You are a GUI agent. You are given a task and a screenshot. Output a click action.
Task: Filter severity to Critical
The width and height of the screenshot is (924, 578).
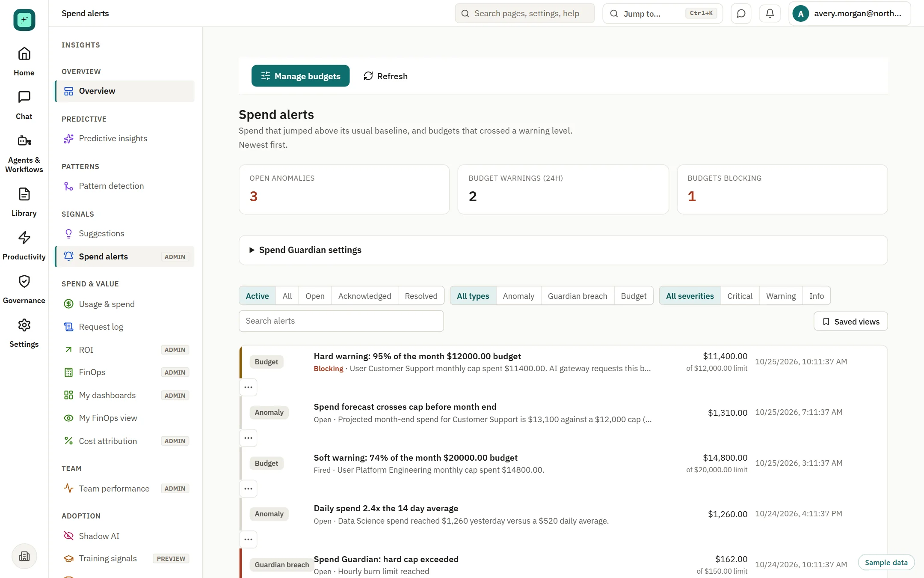(x=740, y=296)
